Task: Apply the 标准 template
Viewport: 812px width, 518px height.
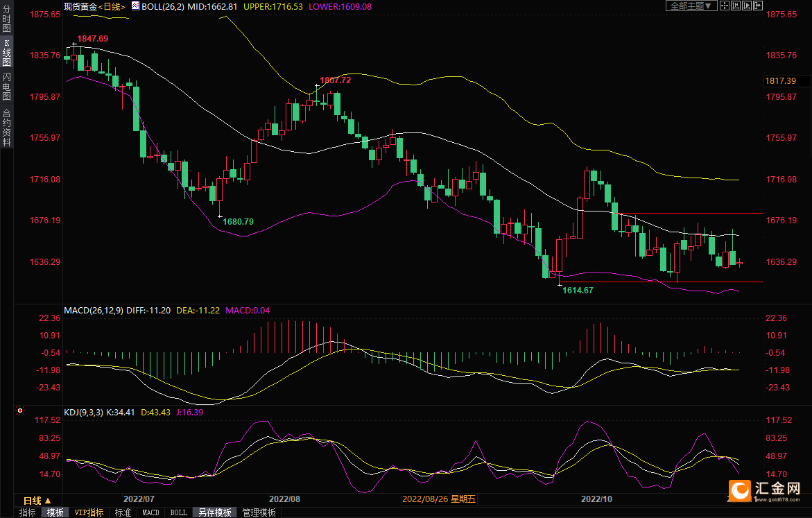Action: coord(123,512)
